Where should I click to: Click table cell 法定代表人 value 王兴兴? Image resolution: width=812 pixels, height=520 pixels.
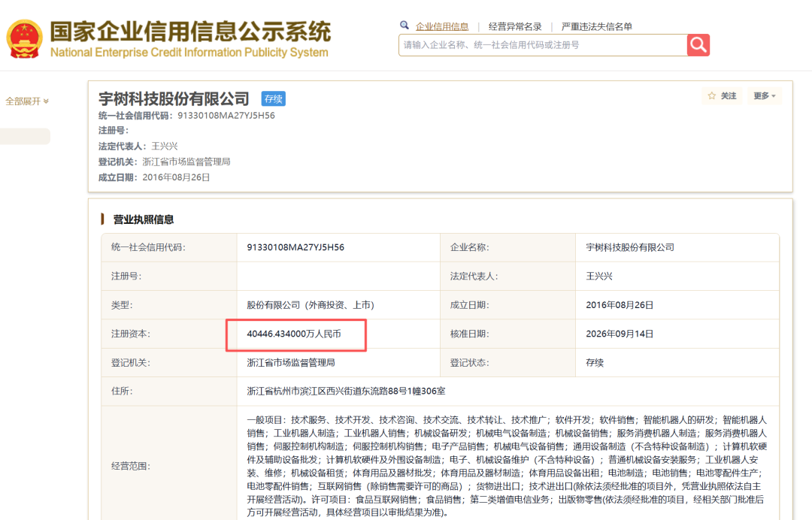[599, 277]
